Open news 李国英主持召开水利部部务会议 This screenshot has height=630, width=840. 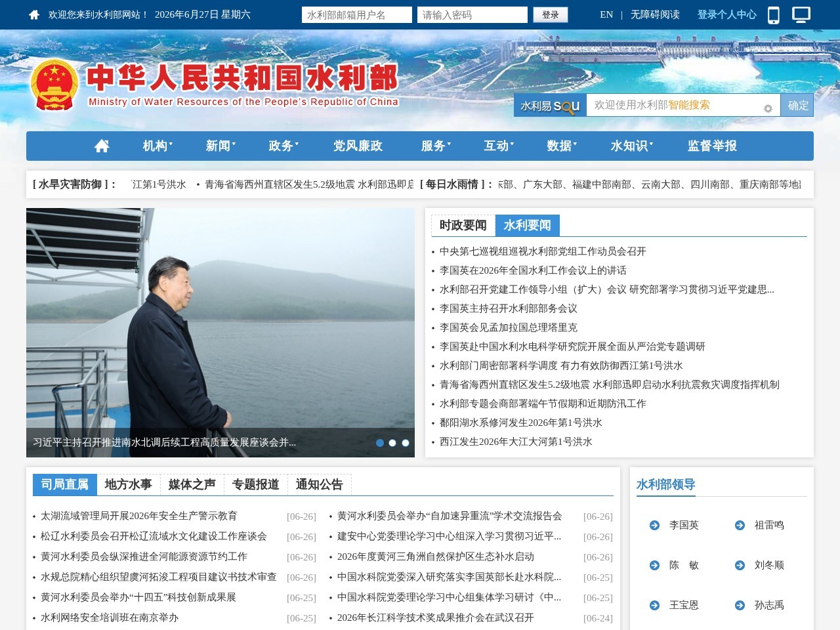[x=509, y=308]
